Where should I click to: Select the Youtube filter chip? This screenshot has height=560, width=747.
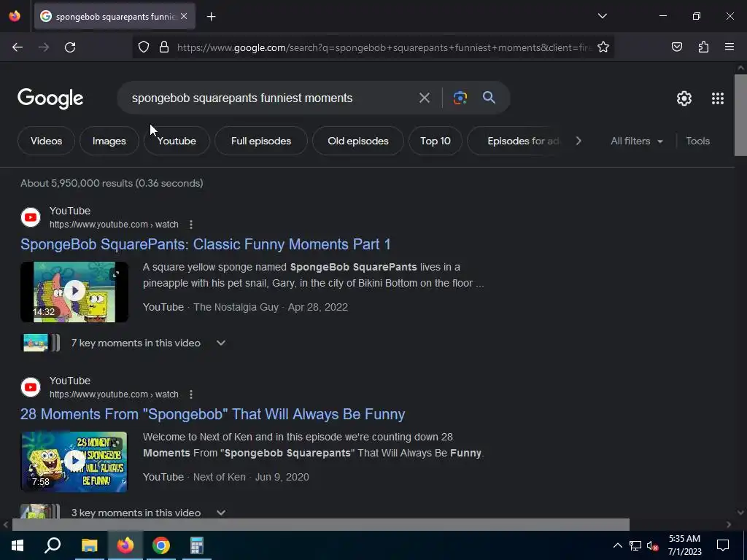pos(177,141)
